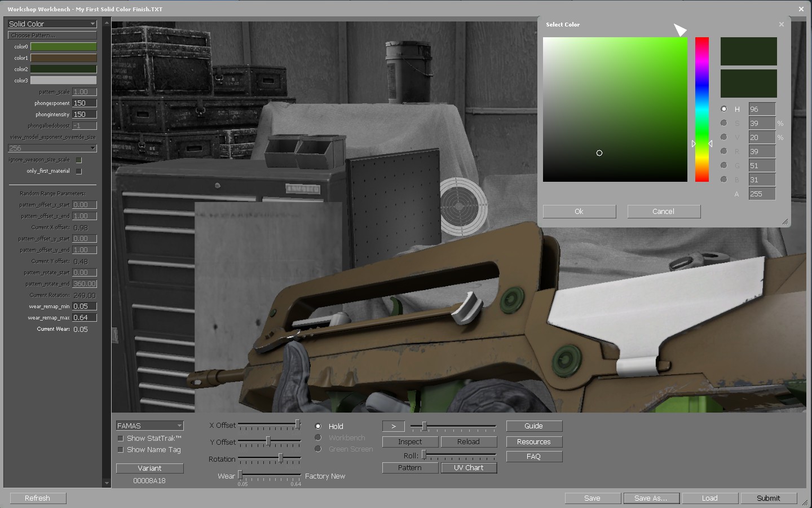Load a finish file
This screenshot has height=508, width=812.
[x=710, y=498]
